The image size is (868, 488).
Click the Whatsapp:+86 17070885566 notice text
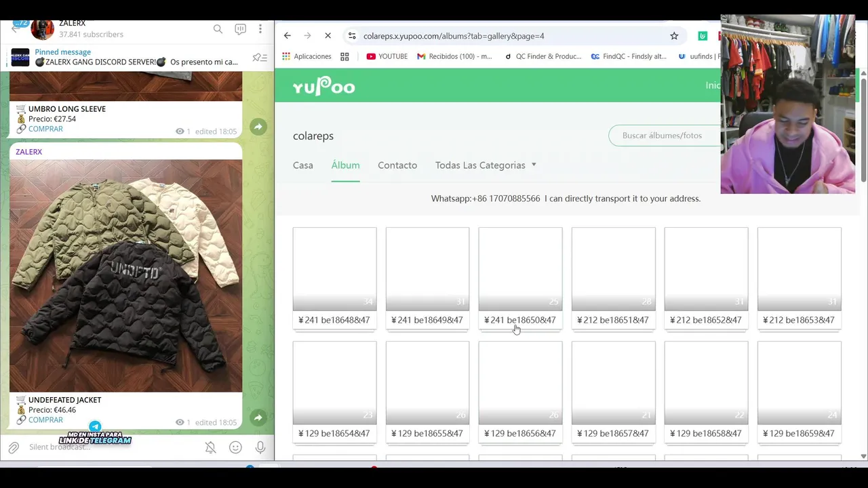point(566,199)
